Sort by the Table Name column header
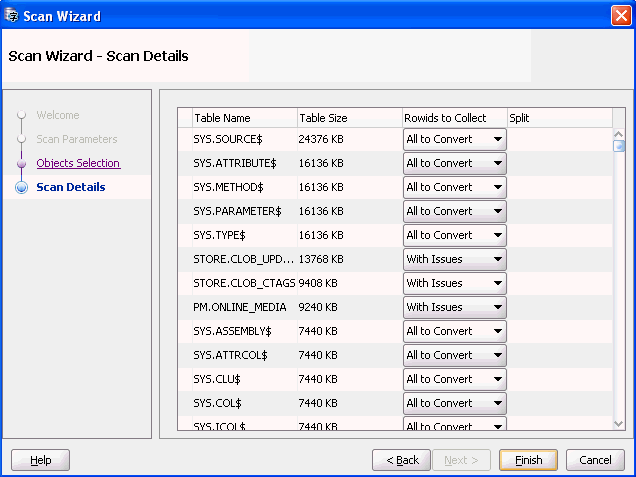The height and width of the screenshot is (477, 636). [243, 118]
